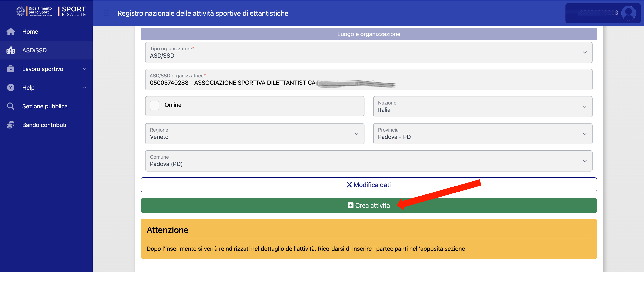Image resolution: width=644 pixels, height=302 pixels.
Task: Open the user profile avatar icon
Action: coord(628,13)
